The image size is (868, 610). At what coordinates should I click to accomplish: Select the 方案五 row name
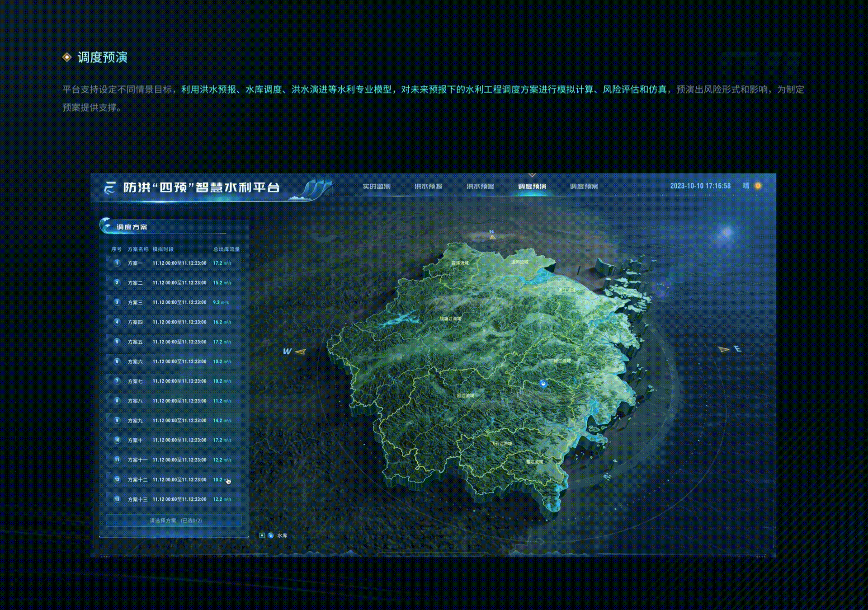[x=135, y=342]
